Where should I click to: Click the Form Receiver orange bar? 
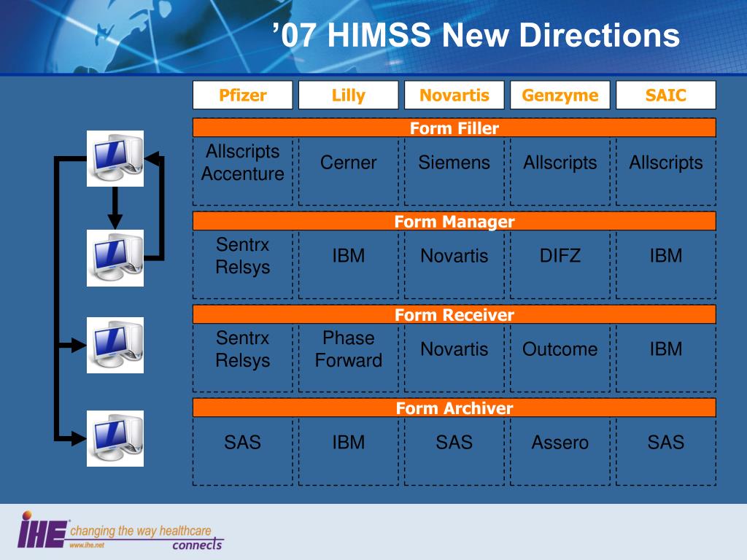454,315
